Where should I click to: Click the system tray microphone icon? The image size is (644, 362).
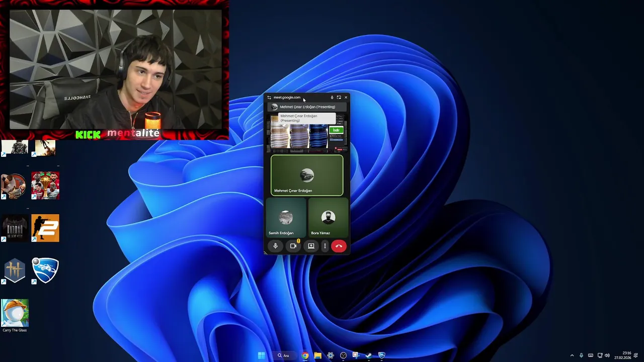(581, 355)
